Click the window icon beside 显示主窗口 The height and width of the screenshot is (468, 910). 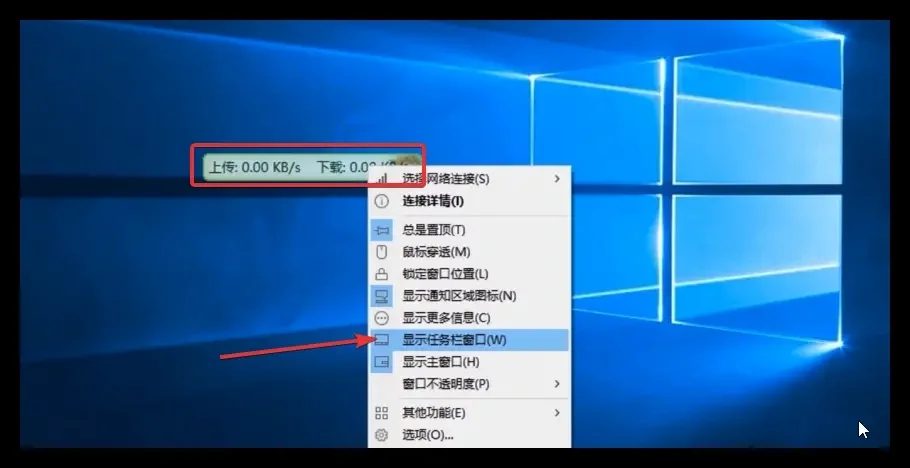[381, 362]
